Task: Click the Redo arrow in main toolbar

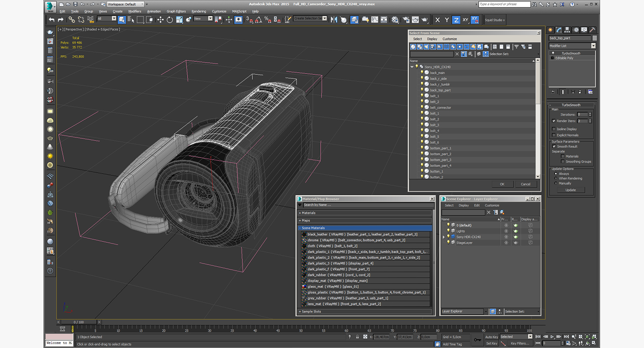Action: (x=60, y=20)
